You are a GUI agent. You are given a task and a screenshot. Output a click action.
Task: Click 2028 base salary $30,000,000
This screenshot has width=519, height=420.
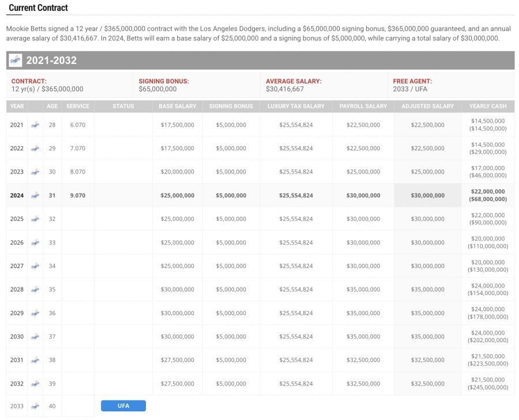(x=178, y=289)
